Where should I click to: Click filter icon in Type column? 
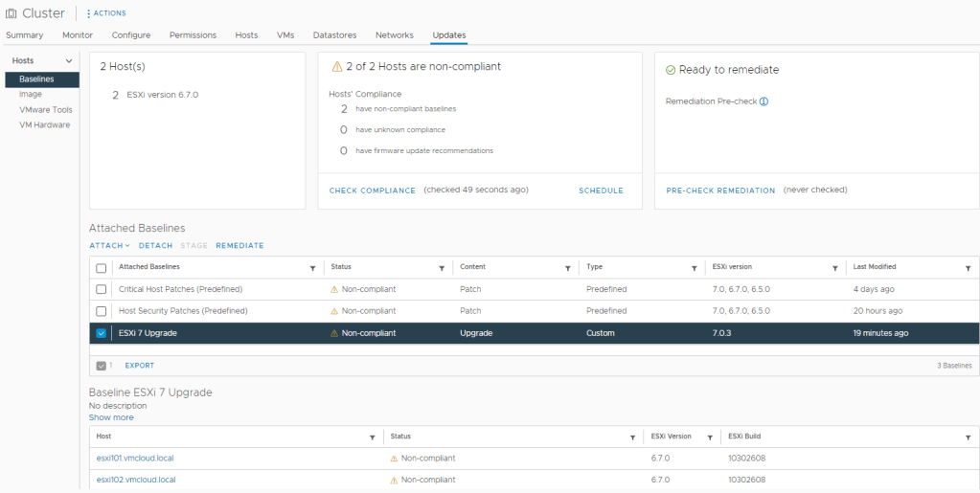tap(694, 268)
